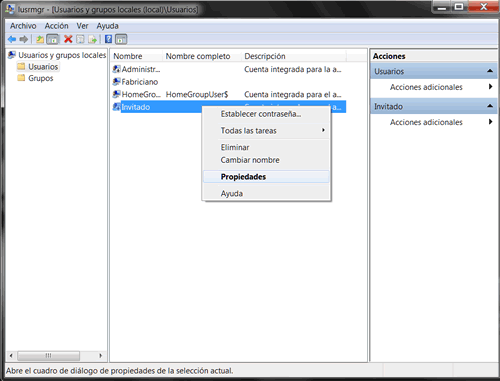Click the blue Help question mark icon
Viewport: 500px width, 381px height.
pyautogui.click(x=108, y=39)
